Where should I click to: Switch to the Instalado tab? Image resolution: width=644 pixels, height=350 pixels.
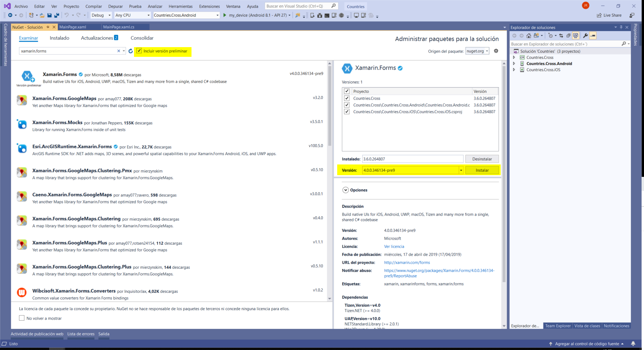tap(59, 38)
